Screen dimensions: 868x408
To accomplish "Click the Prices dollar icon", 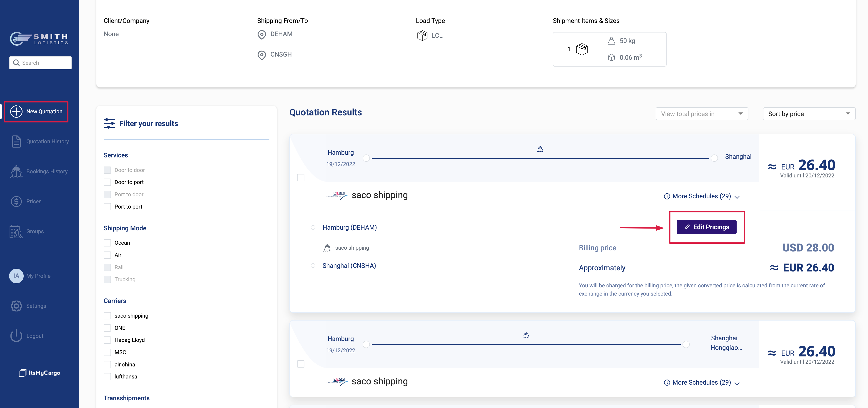I will 16,201.
